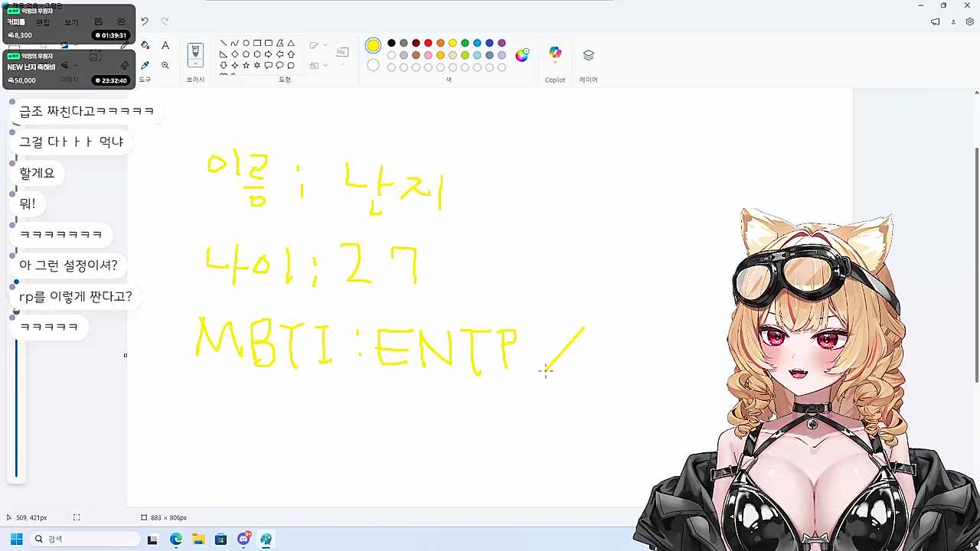980x551 pixels.
Task: Select the Fill with color tool
Action: coord(145,45)
